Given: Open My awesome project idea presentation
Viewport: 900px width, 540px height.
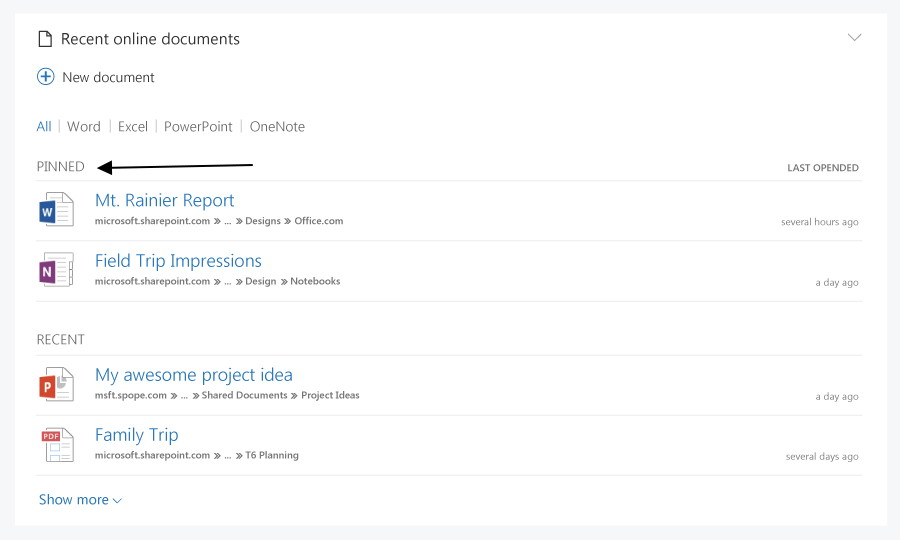Looking at the screenshot, I should coord(193,375).
